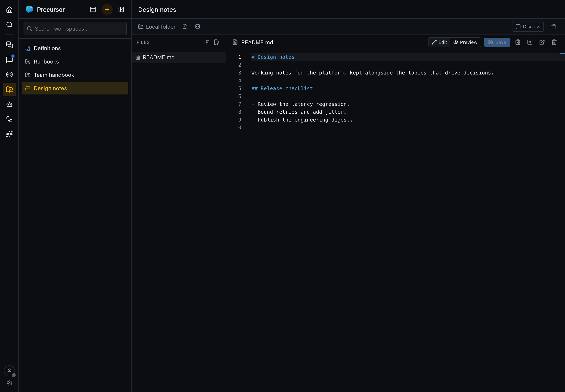
Task: Click line number 10 in the gutter
Action: 238,128
